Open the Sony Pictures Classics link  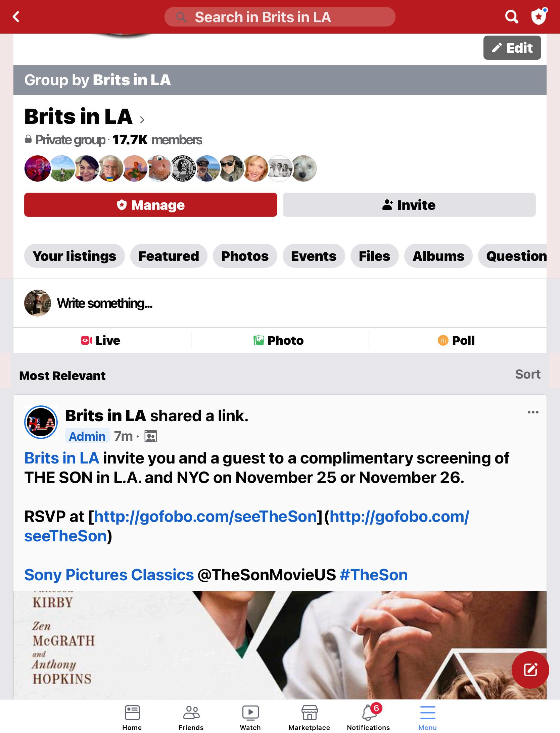click(109, 575)
